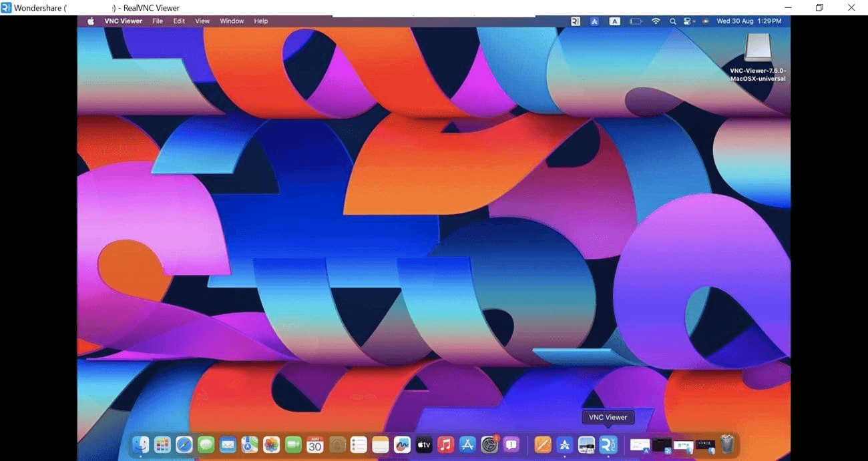Viewport: 868px width, 461px height.
Task: Open the Calendar app showing 30
Action: pos(314,444)
